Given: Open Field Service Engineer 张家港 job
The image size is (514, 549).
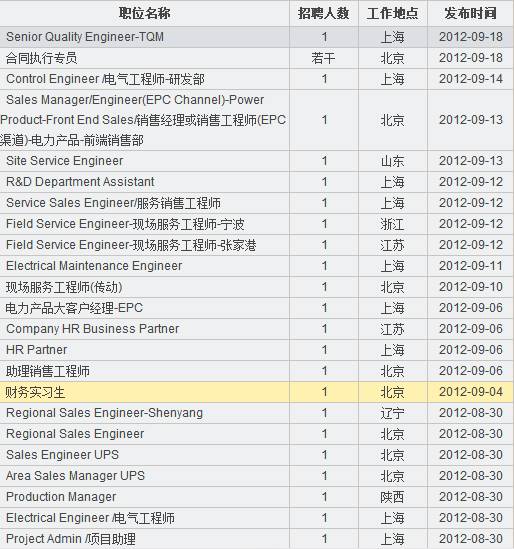Looking at the screenshot, I should point(131,245).
